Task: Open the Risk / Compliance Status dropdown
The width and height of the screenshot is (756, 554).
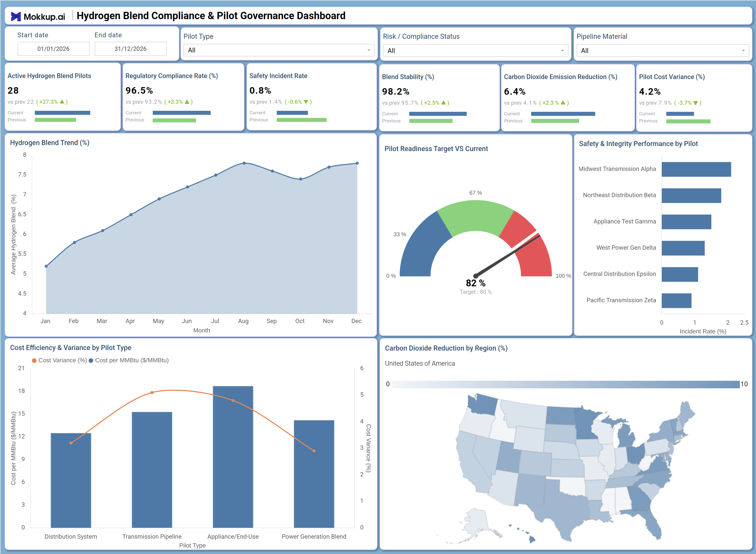Action: 476,51
